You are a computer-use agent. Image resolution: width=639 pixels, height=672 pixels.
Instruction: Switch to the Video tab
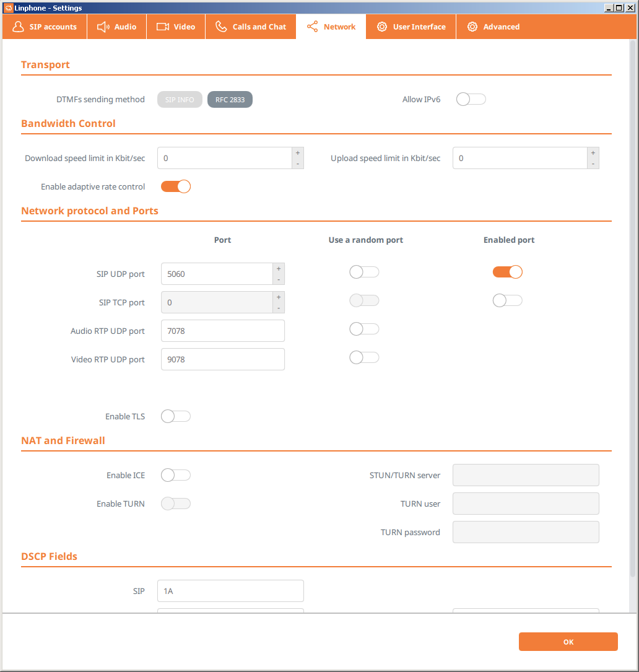(176, 27)
